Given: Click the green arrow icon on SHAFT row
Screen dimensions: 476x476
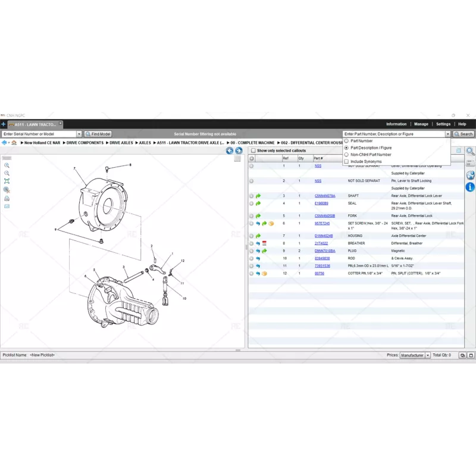Looking at the screenshot, I should point(258,196).
